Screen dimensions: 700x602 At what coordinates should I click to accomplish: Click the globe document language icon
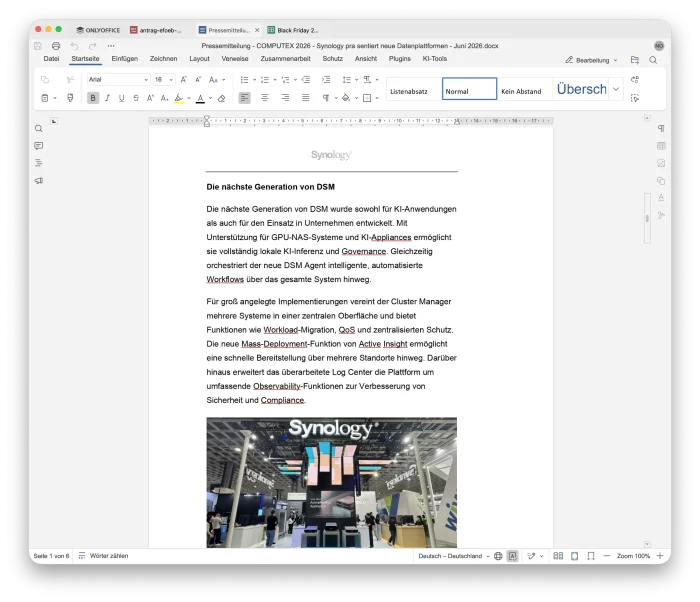(x=498, y=556)
